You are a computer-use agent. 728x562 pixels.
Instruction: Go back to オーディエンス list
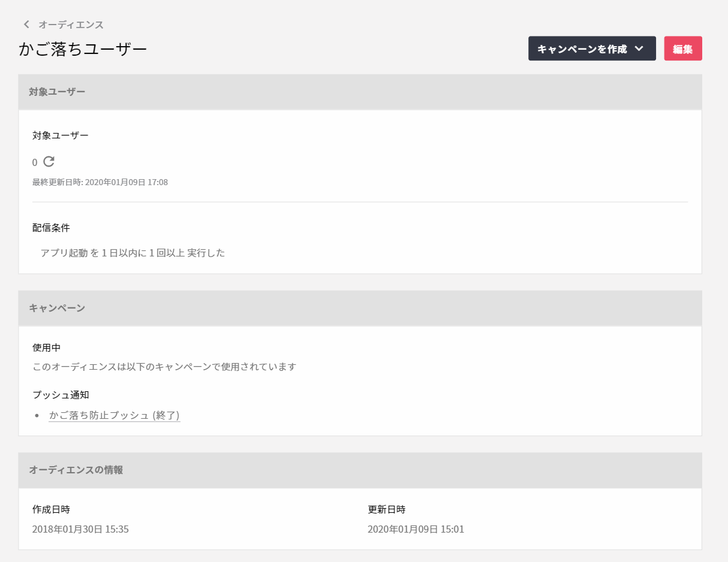click(71, 25)
